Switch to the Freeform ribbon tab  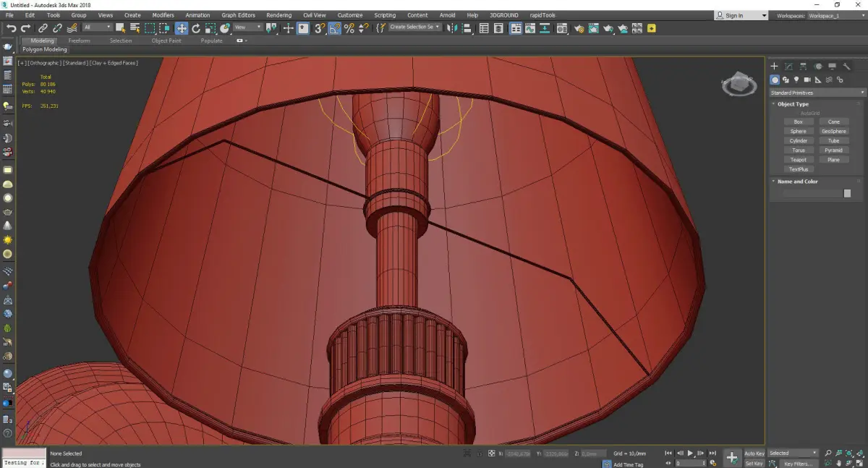pyautogui.click(x=79, y=41)
